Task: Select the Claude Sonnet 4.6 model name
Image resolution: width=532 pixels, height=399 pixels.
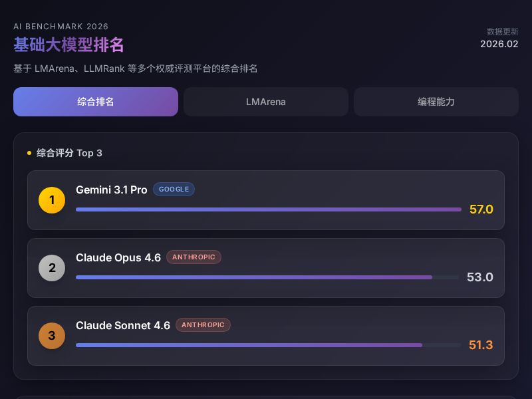Action: pyautogui.click(x=123, y=325)
